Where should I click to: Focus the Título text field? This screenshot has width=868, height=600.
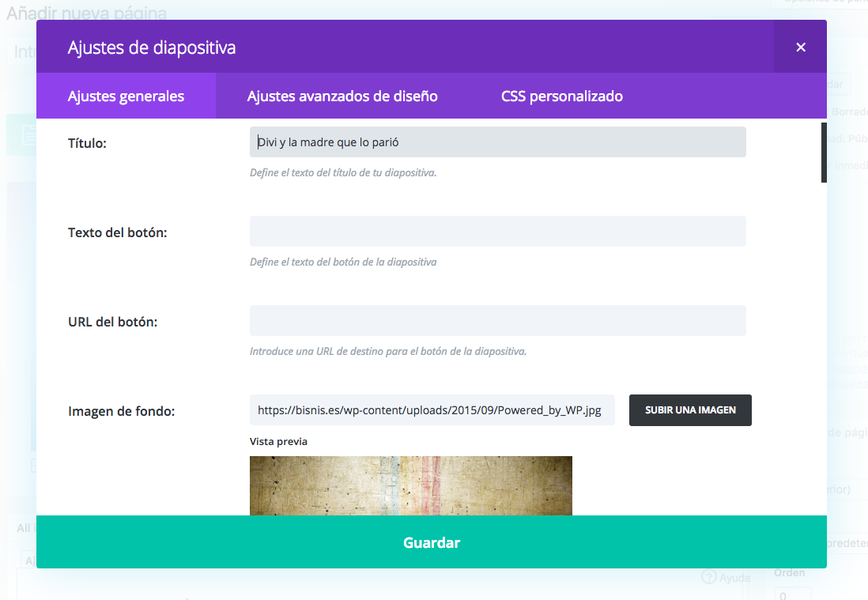(497, 142)
